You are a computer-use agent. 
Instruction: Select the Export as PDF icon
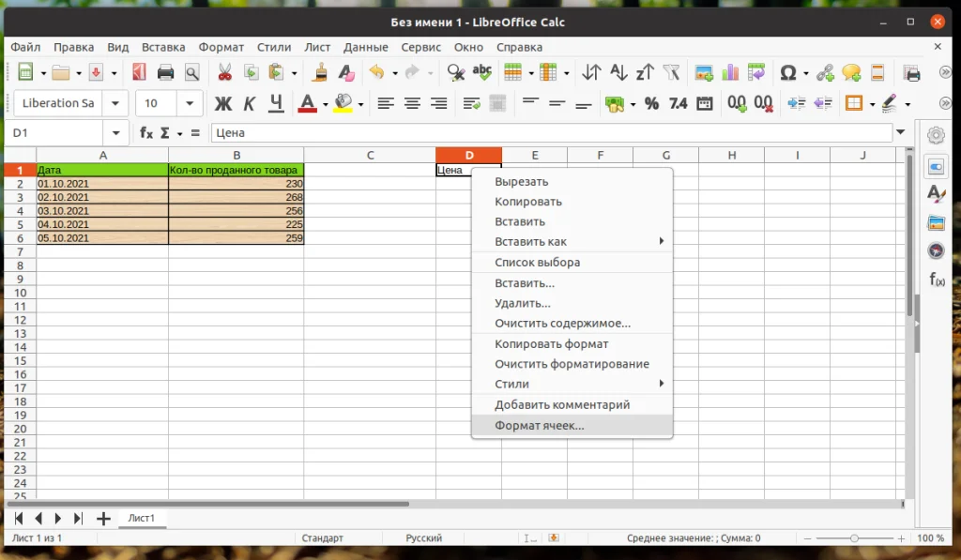tap(139, 72)
